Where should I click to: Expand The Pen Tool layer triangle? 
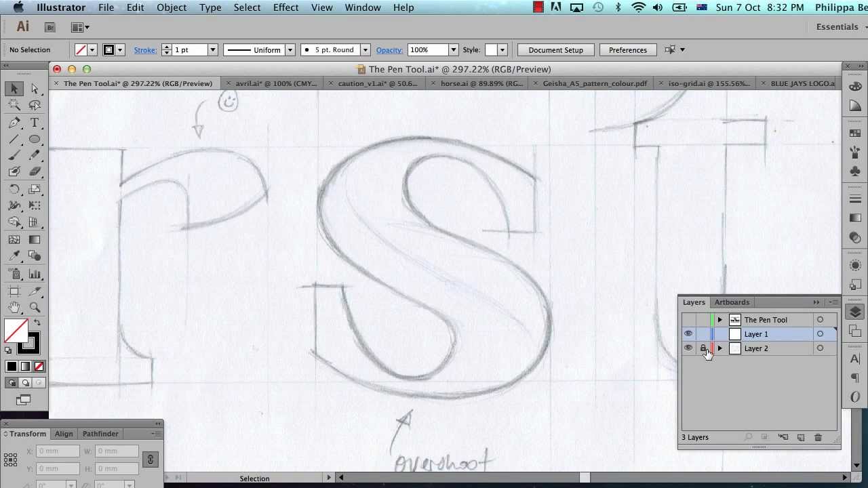pos(720,320)
